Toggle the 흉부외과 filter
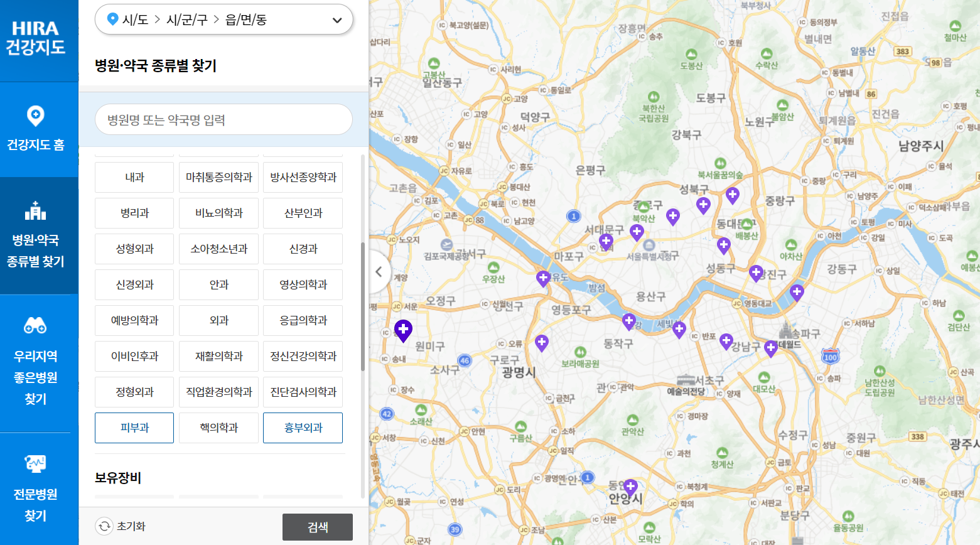 [x=303, y=428]
